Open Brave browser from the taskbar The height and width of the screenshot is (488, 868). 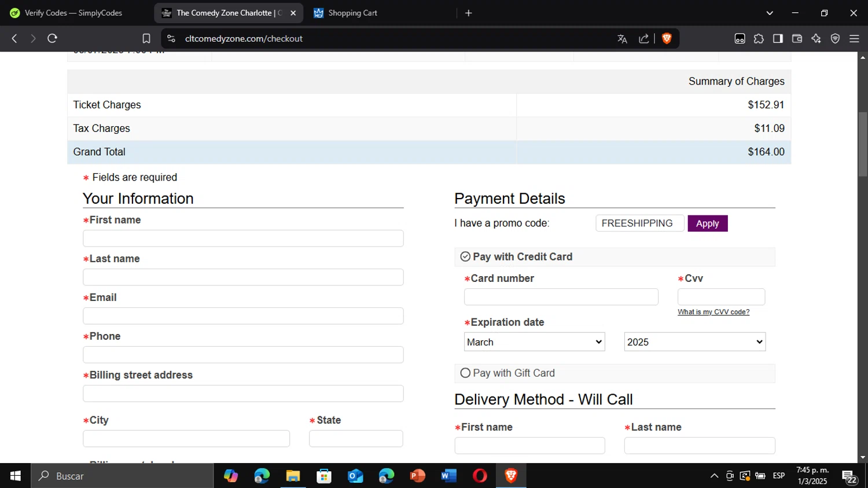511,476
